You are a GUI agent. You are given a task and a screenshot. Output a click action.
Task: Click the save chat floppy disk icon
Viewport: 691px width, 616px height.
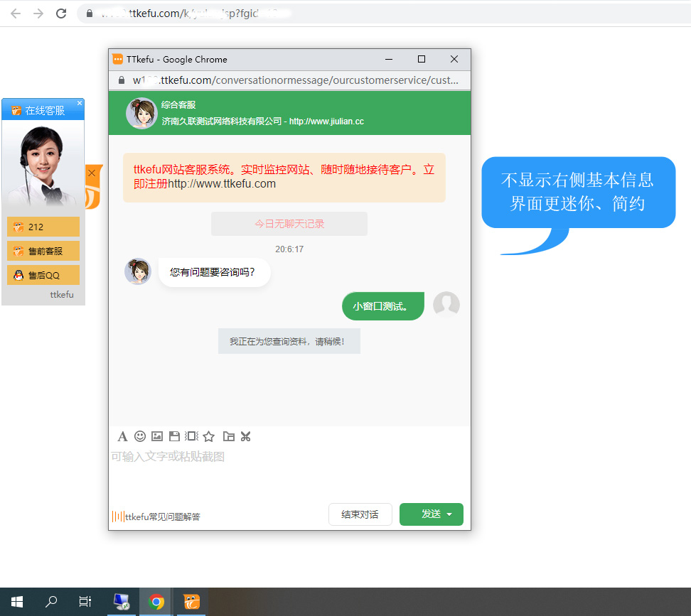[x=174, y=436]
